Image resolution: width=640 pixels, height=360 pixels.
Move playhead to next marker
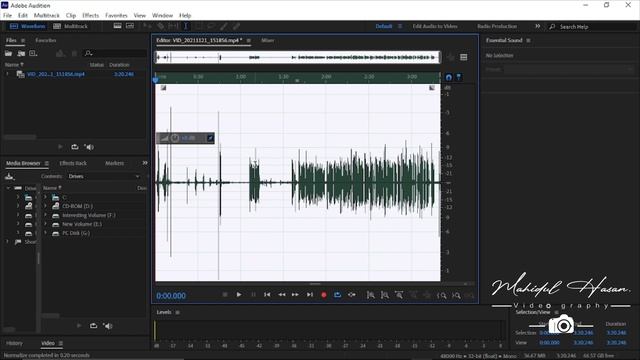310,295
